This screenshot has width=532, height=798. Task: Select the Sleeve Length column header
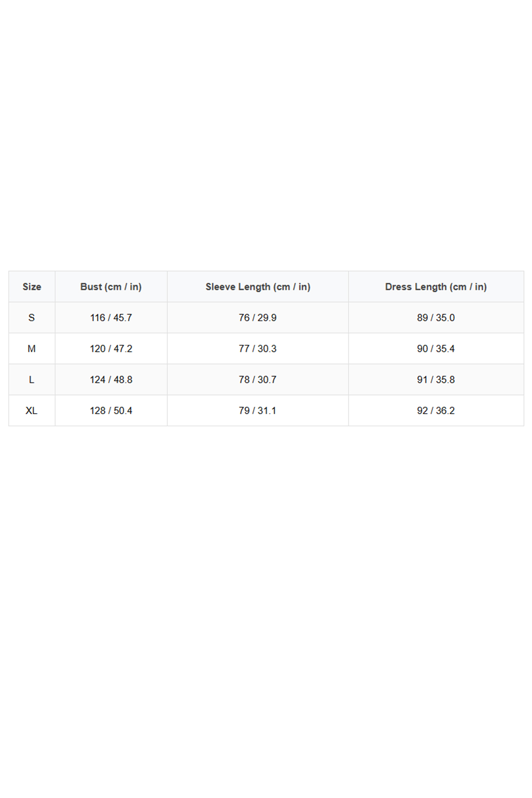[258, 287]
